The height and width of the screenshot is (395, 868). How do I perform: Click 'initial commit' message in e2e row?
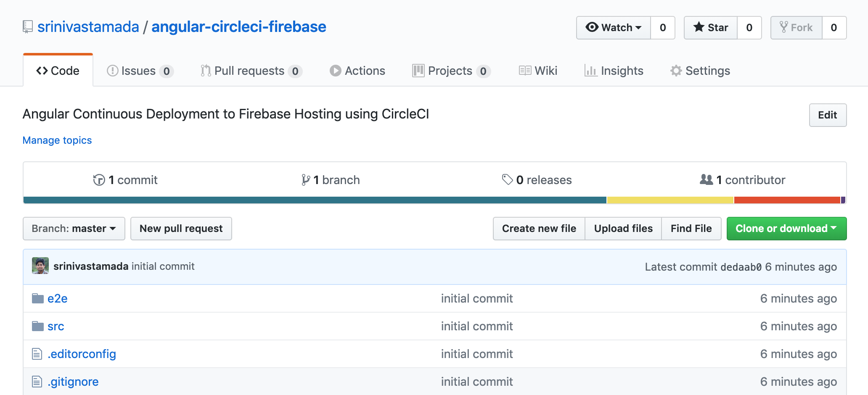[477, 298]
